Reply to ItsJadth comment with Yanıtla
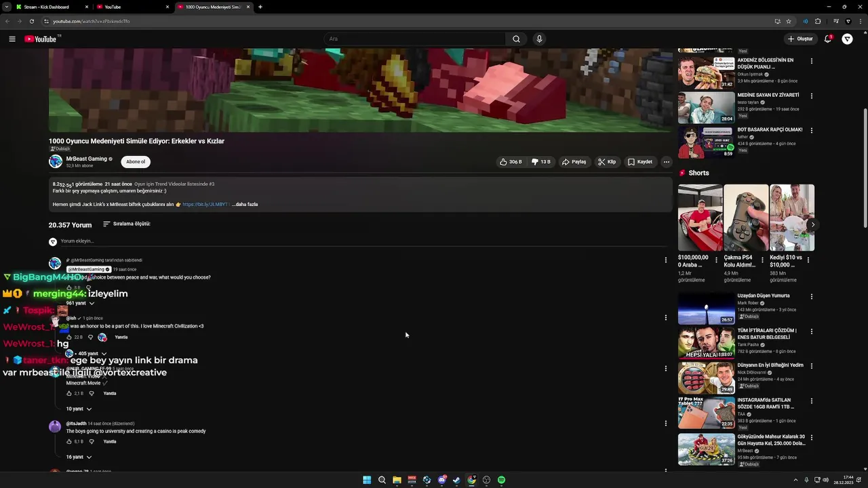 [x=110, y=441]
